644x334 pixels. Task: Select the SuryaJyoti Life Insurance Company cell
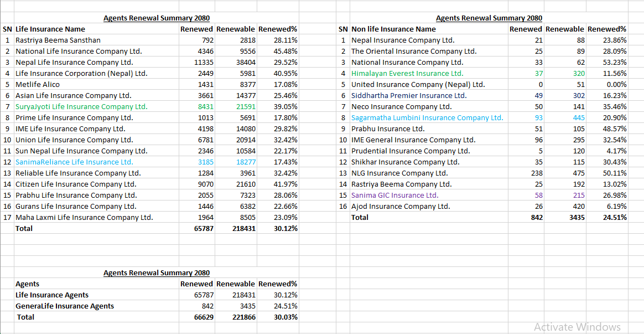(81, 106)
